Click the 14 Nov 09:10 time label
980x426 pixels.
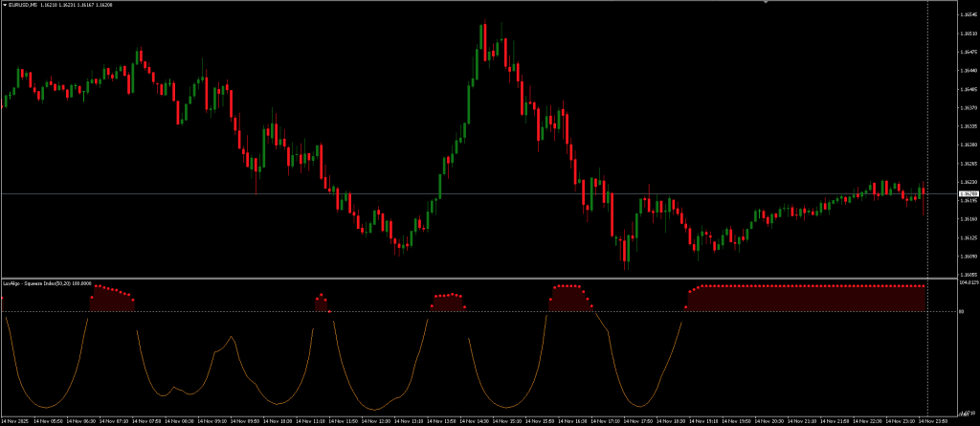212,421
